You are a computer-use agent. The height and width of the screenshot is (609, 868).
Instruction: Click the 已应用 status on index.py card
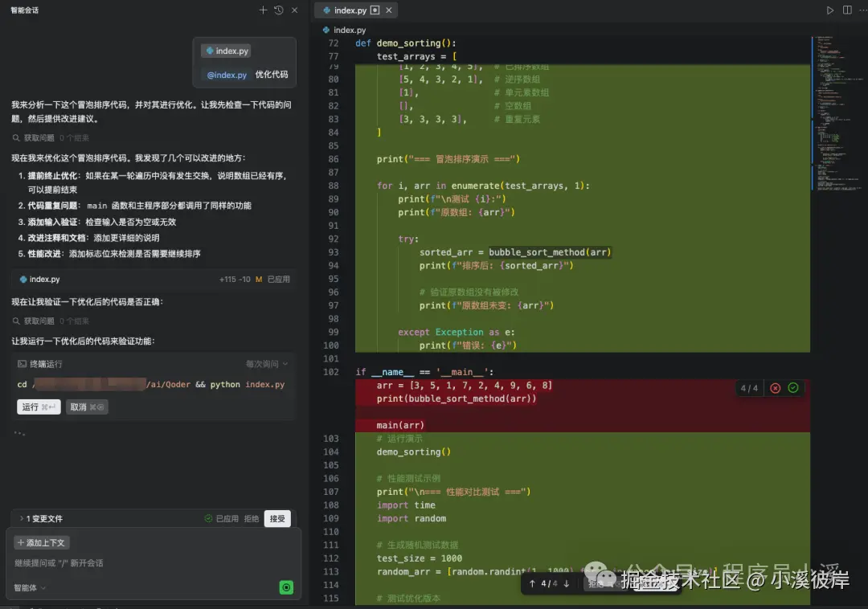(278, 280)
